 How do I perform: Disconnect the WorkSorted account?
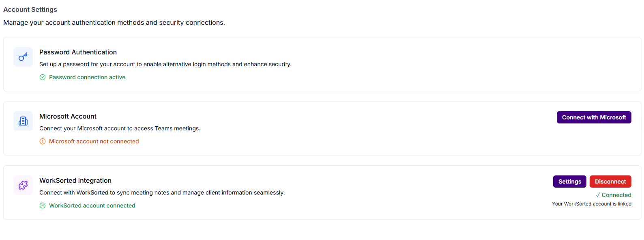(610, 182)
